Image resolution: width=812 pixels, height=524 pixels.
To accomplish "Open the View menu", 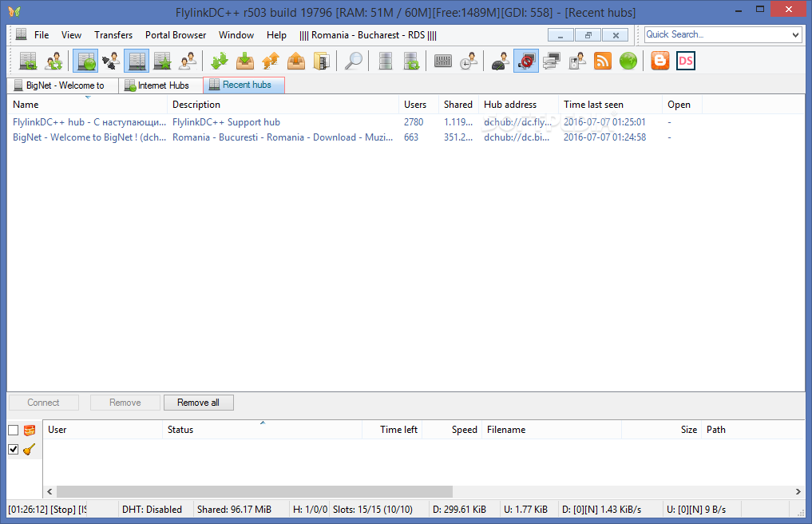I will tap(71, 35).
